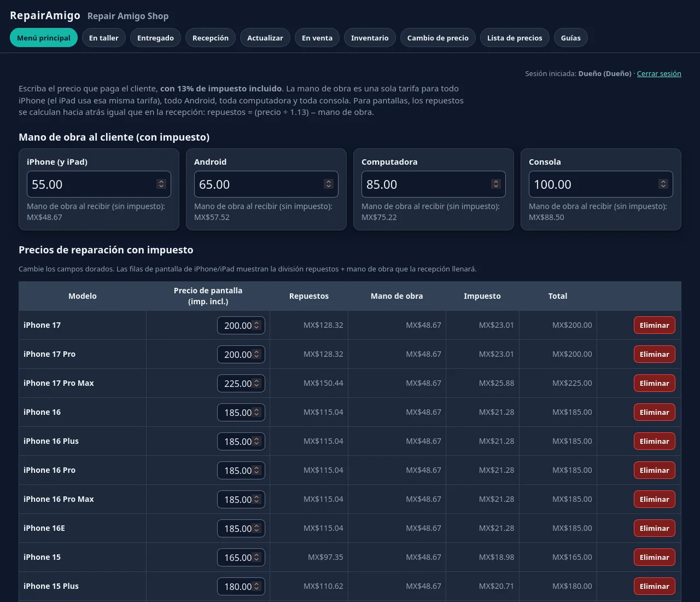This screenshot has height=602, width=700.
Task: Click the Android labor rate spinner arrows
Action: tap(329, 184)
